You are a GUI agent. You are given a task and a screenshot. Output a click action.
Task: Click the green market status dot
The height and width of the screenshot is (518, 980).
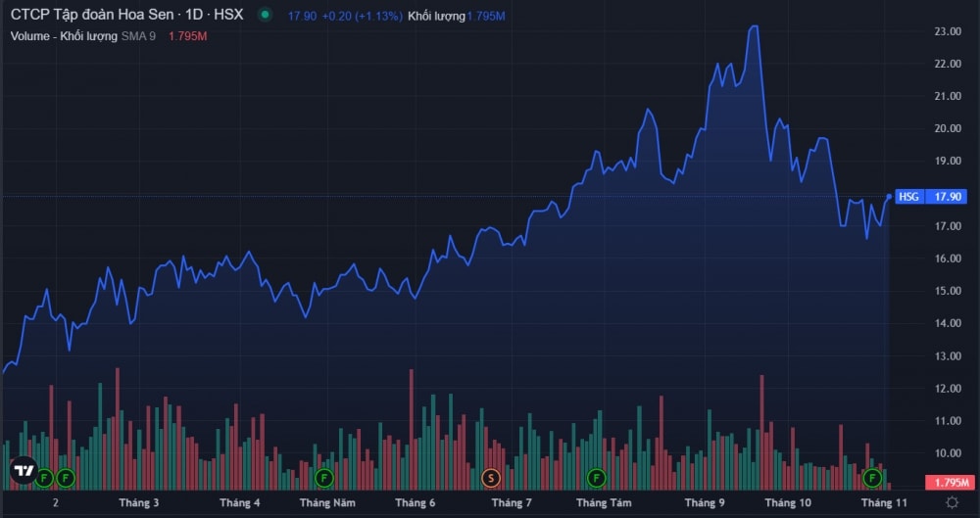coord(265,15)
